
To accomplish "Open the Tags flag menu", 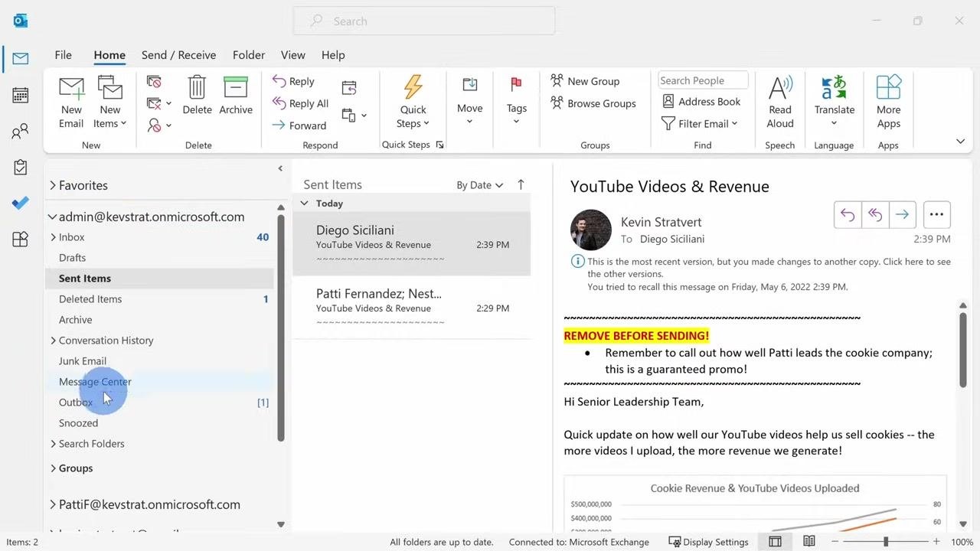I will [x=517, y=101].
